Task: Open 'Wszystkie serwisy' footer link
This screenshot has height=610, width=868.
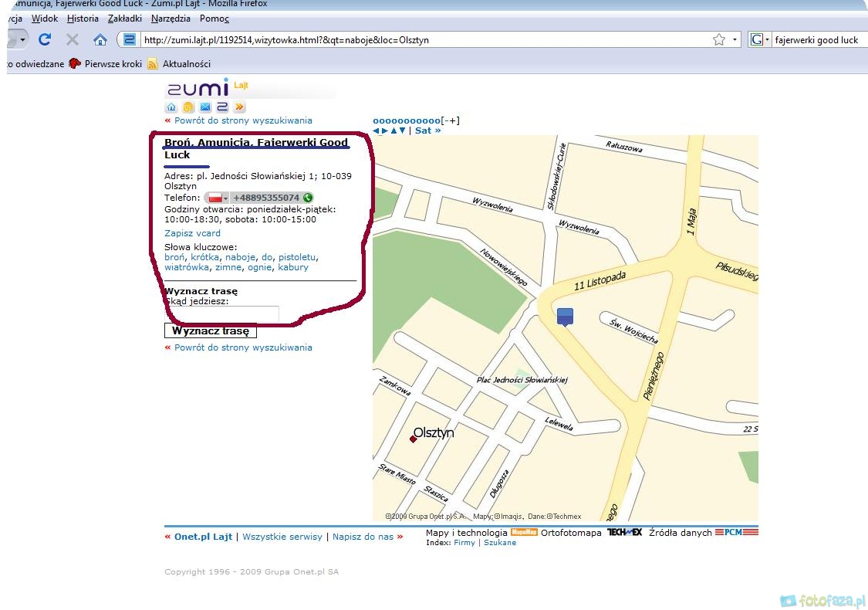Action: pos(282,537)
